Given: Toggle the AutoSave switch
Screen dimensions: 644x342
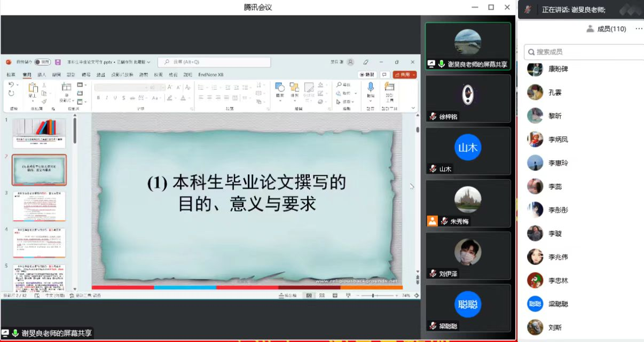Looking at the screenshot, I should click(x=42, y=62).
